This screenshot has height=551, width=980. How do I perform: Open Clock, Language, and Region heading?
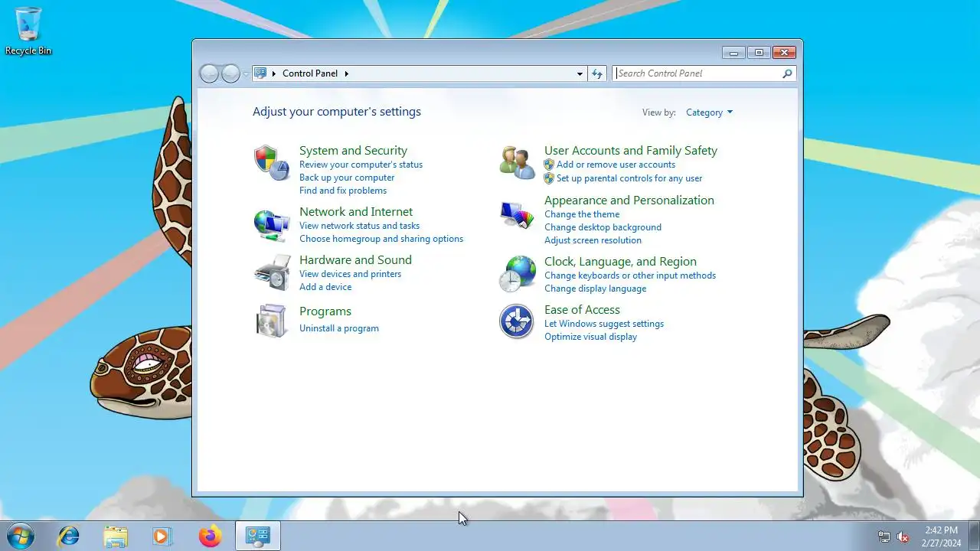620,262
